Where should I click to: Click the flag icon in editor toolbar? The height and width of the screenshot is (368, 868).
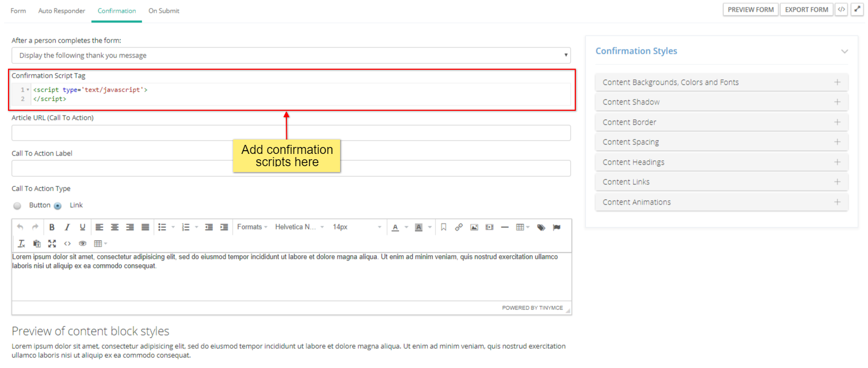(x=557, y=227)
